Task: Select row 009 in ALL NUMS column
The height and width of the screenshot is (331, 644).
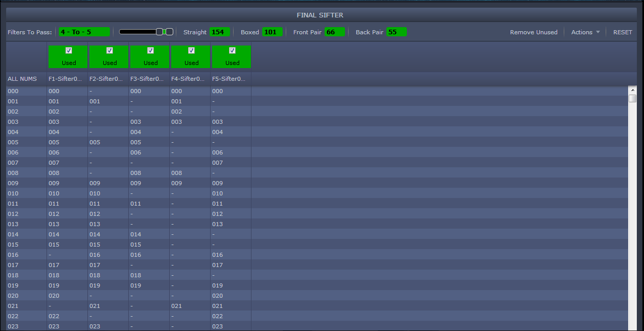Action: 13,183
